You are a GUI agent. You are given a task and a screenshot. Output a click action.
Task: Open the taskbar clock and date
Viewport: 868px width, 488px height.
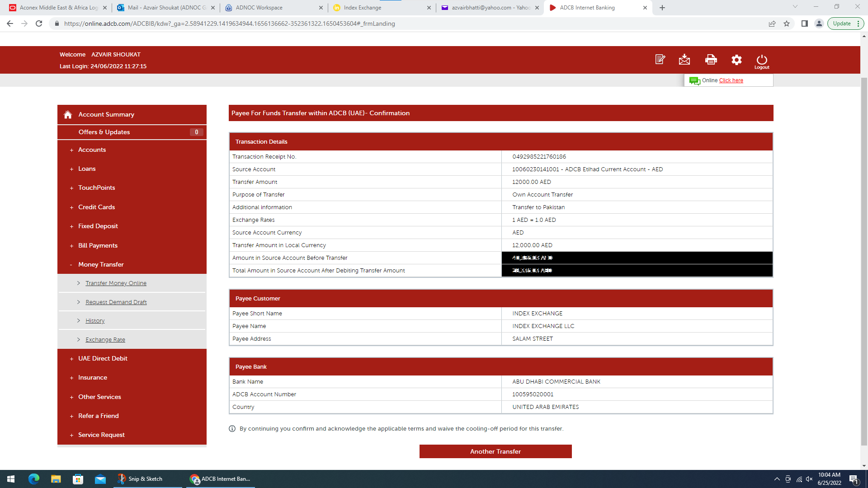pyautogui.click(x=829, y=479)
